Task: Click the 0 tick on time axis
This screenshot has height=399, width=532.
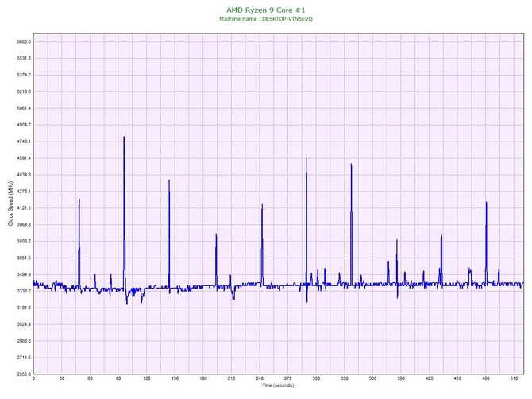Action: pos(33,378)
